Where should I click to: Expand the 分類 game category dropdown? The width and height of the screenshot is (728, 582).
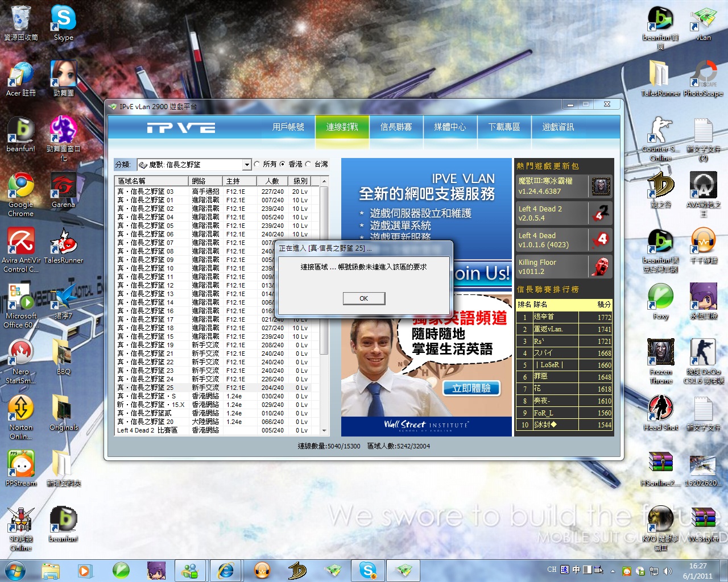[246, 165]
